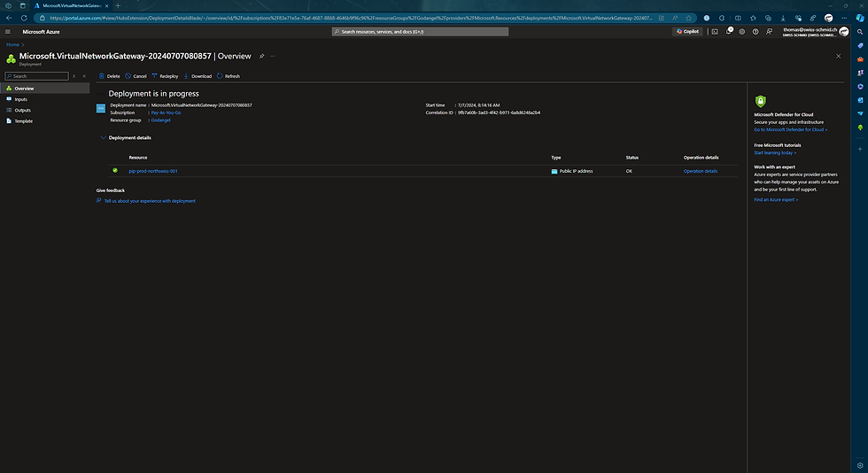Image resolution: width=868 pixels, height=473 pixels.
Task: Click the browser address bar URL
Action: [351, 18]
